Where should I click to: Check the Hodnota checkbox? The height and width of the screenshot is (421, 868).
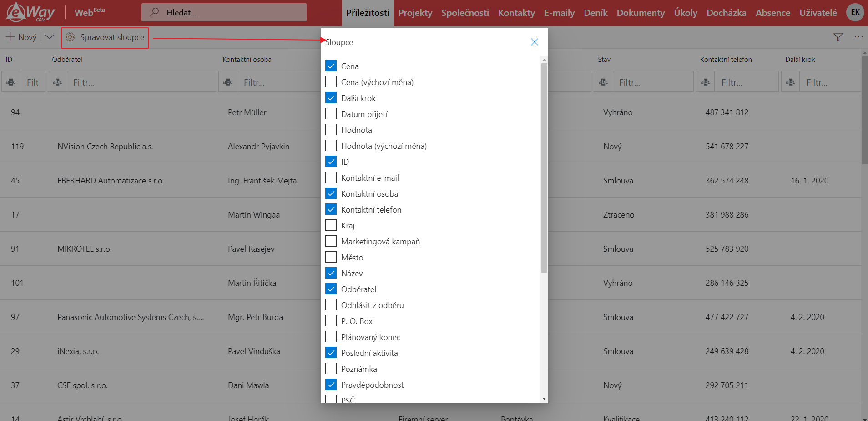coord(331,130)
